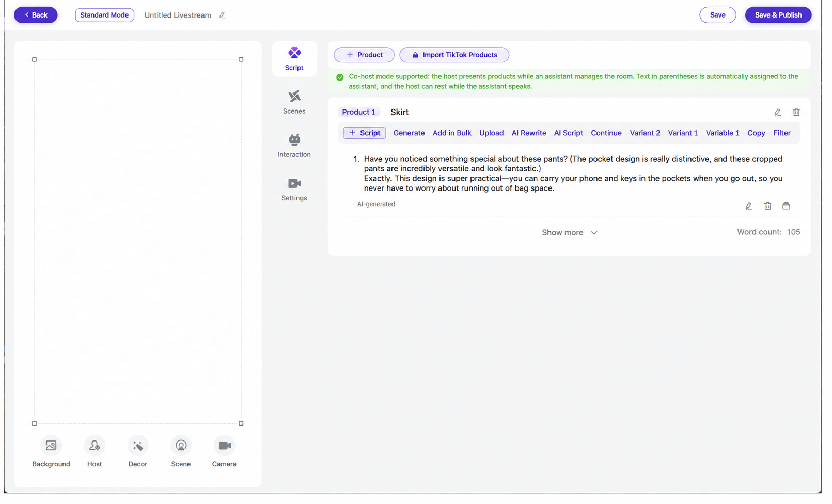This screenshot has height=504, width=832.
Task: Click AI Rewrite
Action: click(x=529, y=133)
